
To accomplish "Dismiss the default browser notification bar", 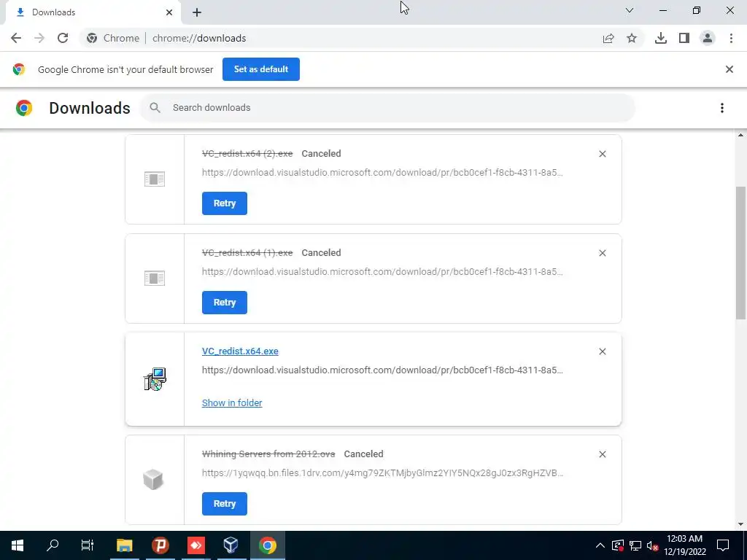I will (729, 69).
